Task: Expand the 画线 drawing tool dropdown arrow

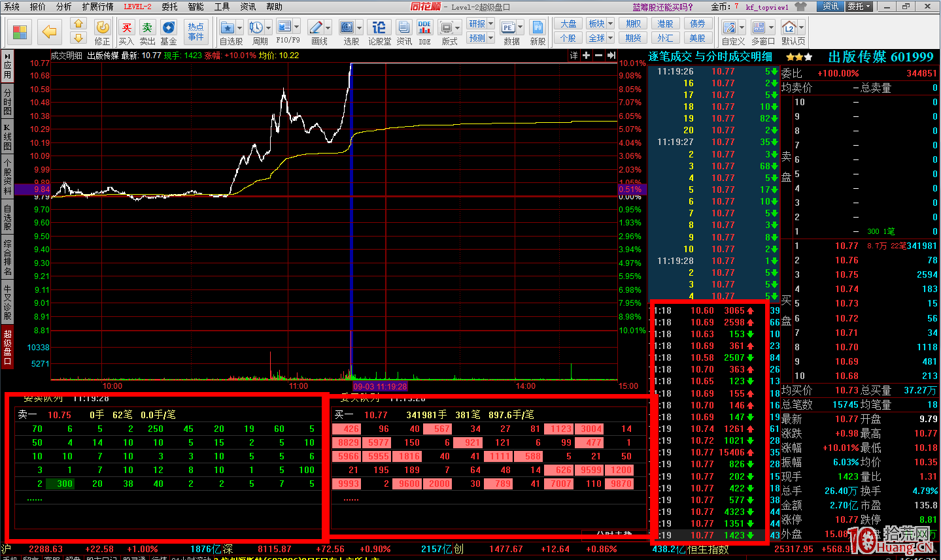Action: (328, 27)
